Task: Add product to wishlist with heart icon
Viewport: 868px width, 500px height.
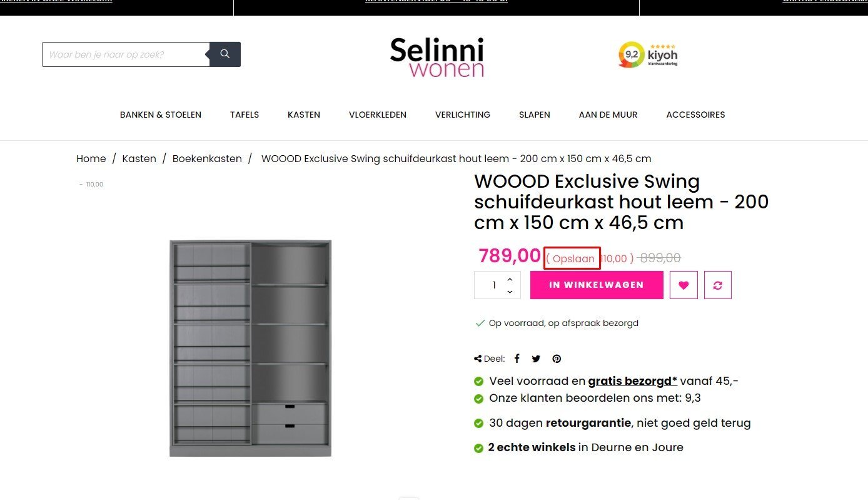Action: 684,285
